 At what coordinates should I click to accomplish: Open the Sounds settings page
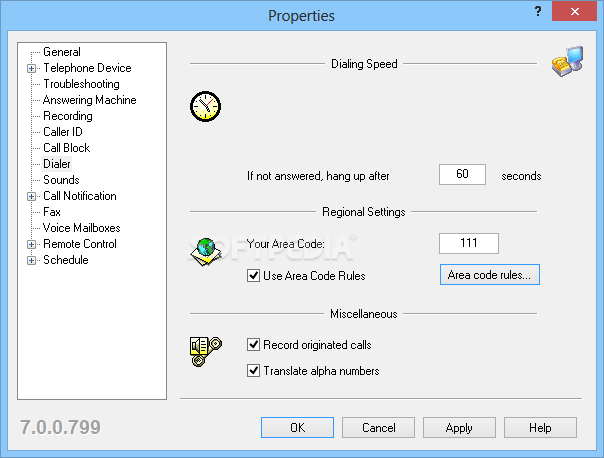(61, 180)
